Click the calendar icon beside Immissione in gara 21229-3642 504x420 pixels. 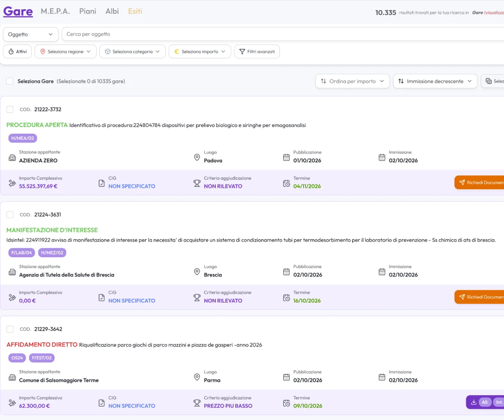[x=382, y=377]
